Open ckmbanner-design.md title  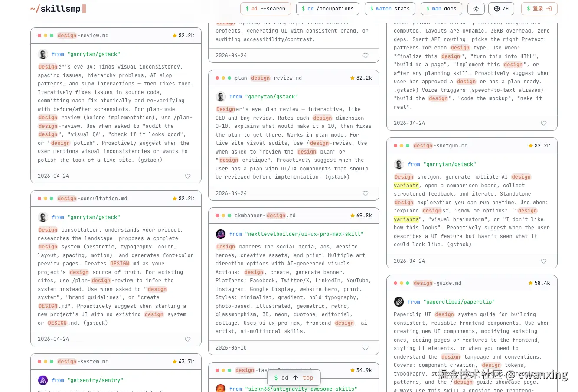[265, 216]
